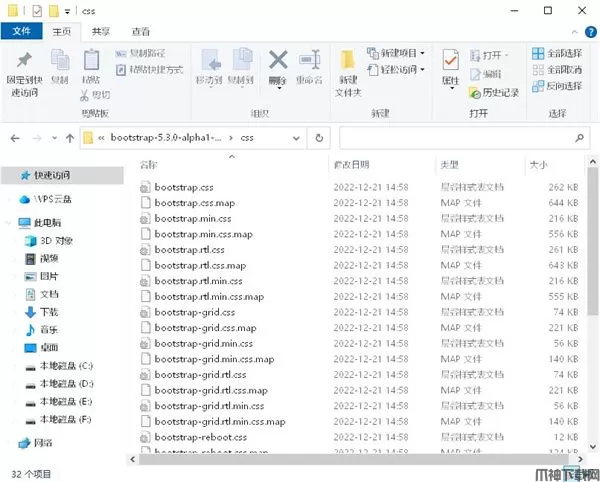Image resolution: width=600 pixels, height=482 pixels.
Task: Select This PC in navigation pane
Action: click(x=40, y=223)
